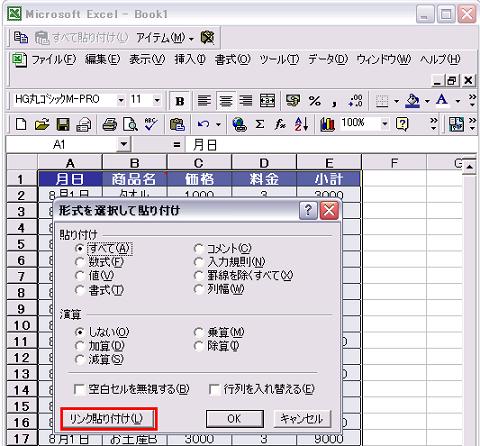Click the Print icon in toolbar
This screenshot has width=480, height=446.
109,125
